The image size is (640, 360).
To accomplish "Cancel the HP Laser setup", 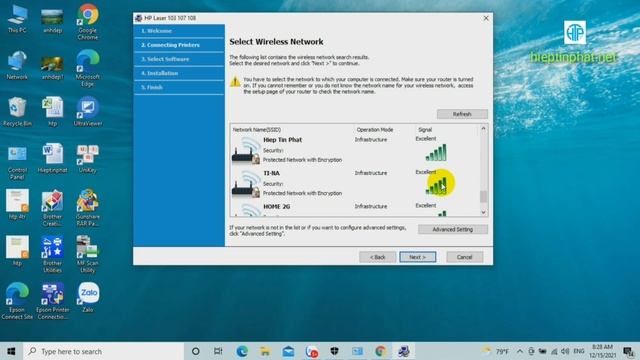I will 464,257.
